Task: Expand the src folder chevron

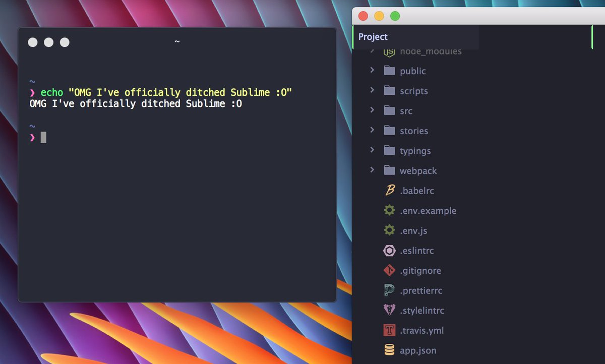Action: (x=372, y=110)
